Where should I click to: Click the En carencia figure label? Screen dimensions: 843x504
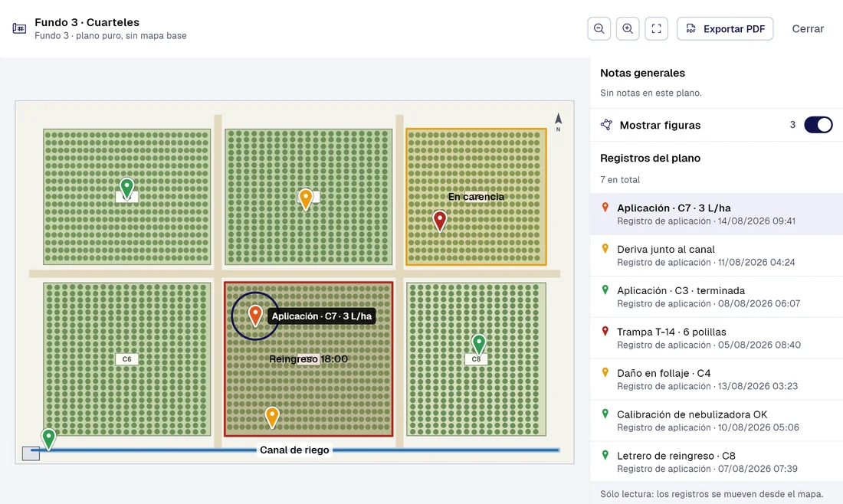[x=477, y=197]
